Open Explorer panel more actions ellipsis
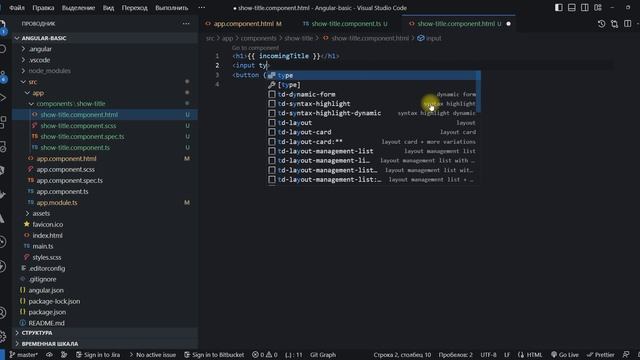The width and height of the screenshot is (640, 360). tap(186, 24)
